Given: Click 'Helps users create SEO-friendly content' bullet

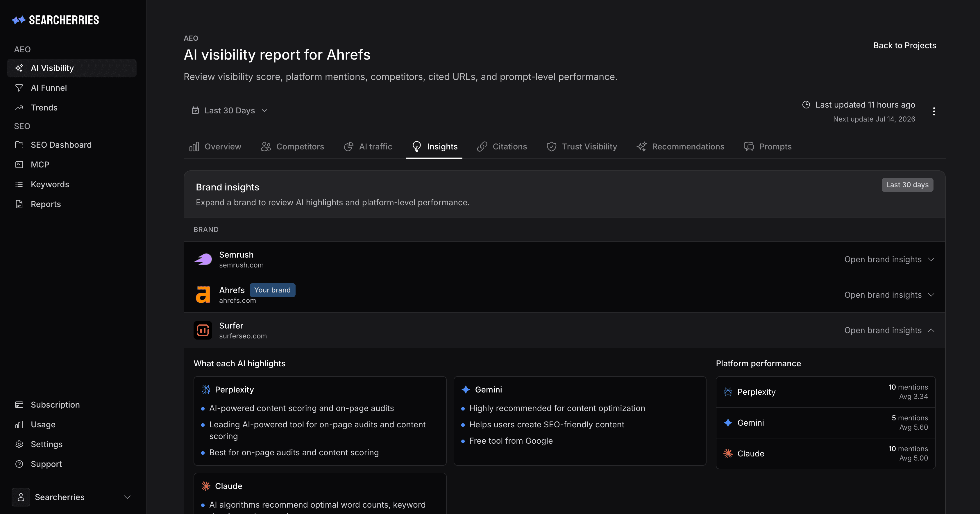Looking at the screenshot, I should pyautogui.click(x=547, y=425).
